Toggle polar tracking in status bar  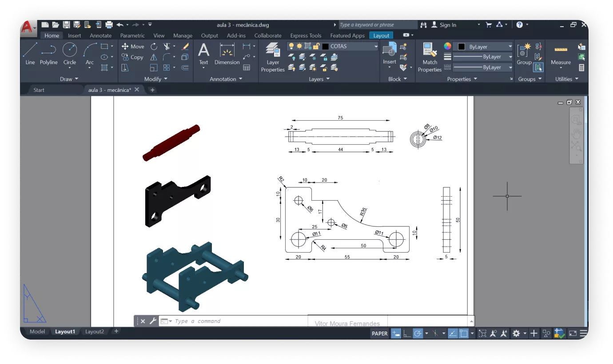(x=418, y=333)
